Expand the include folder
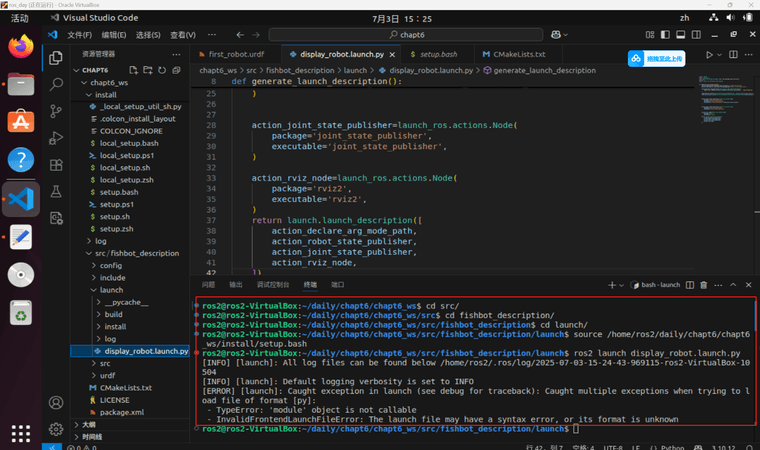 point(94,277)
